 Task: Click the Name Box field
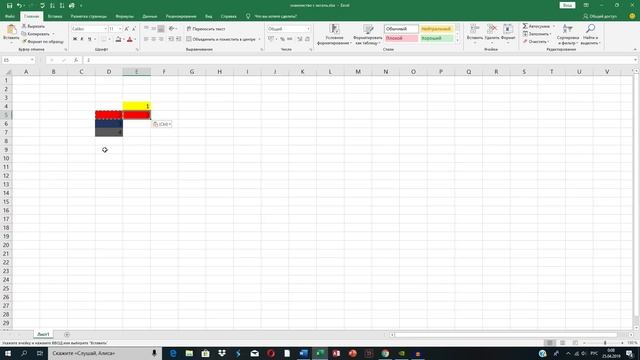(16, 60)
